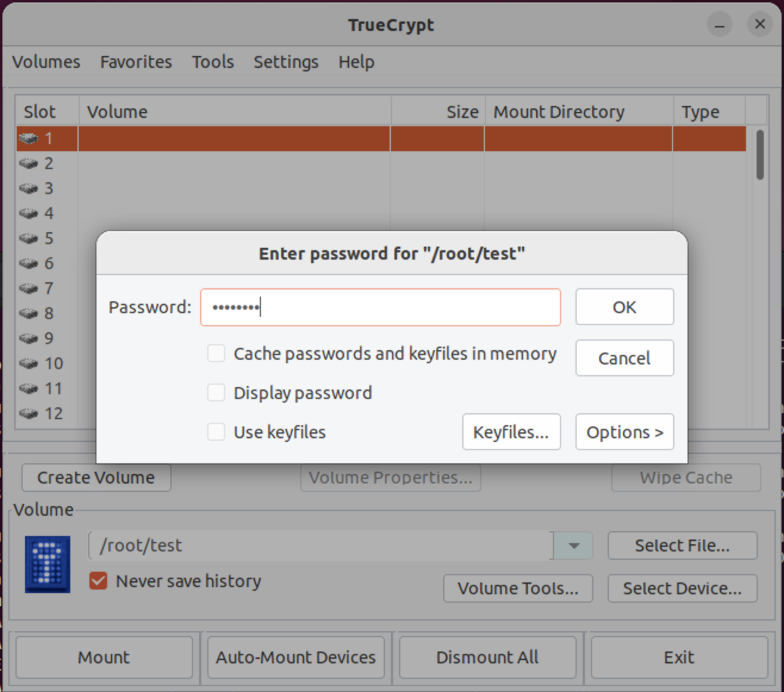
Task: Select the drive icon for slot 6
Action: (x=28, y=264)
